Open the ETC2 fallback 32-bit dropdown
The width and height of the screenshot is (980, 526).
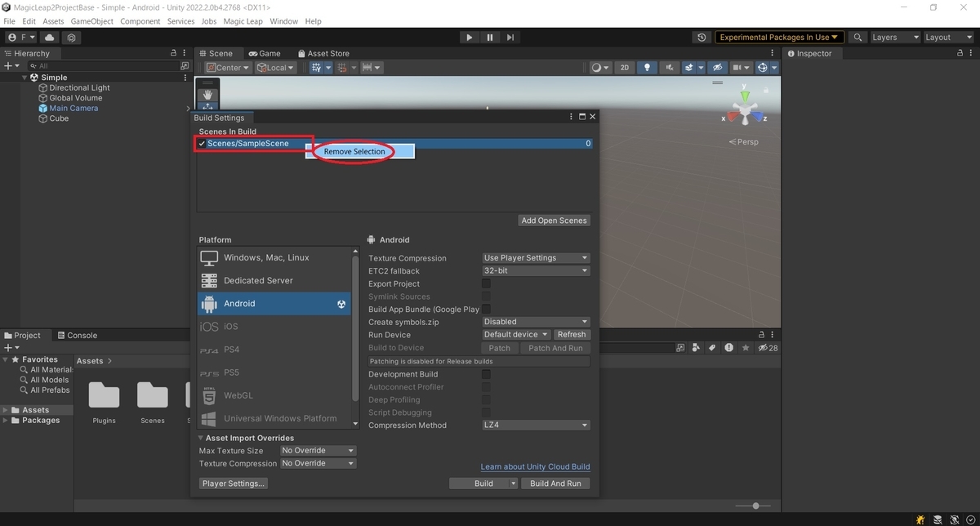click(536, 270)
